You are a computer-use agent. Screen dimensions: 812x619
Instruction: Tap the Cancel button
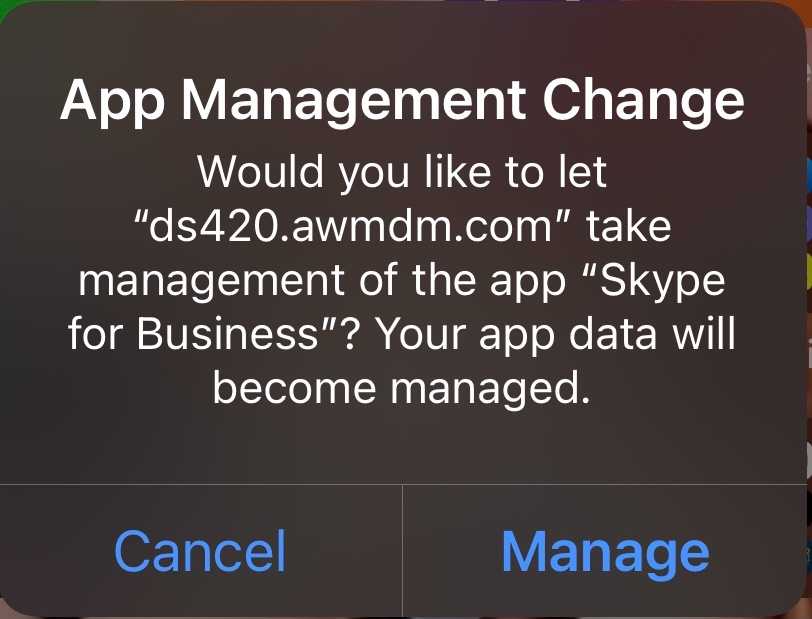pyautogui.click(x=200, y=551)
